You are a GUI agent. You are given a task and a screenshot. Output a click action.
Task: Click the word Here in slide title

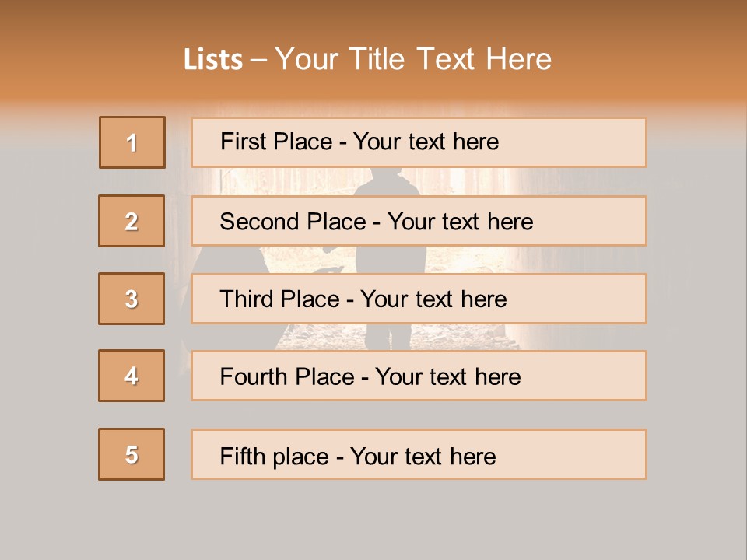point(518,60)
